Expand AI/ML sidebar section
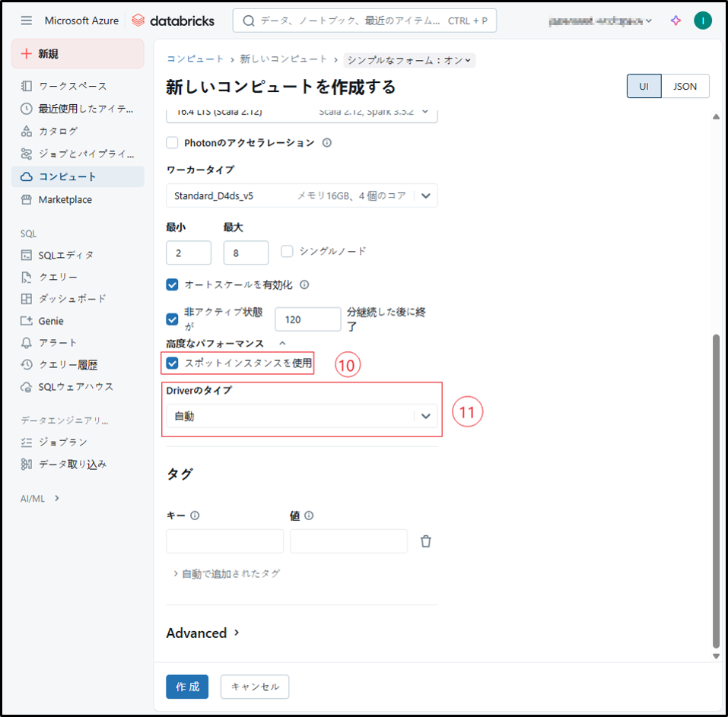 (x=40, y=499)
